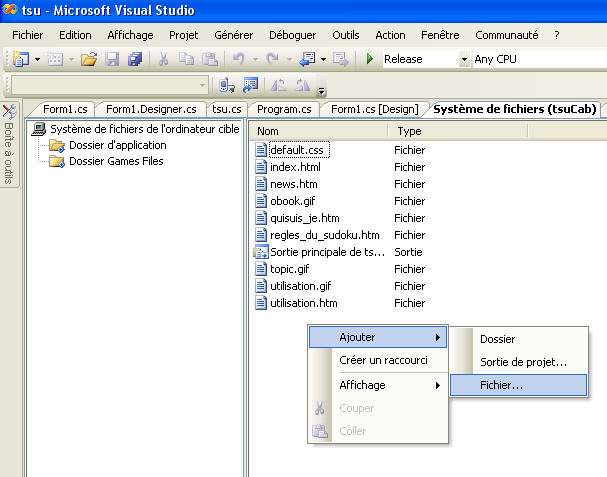Switch to the tsu.cs tab

tap(226, 109)
